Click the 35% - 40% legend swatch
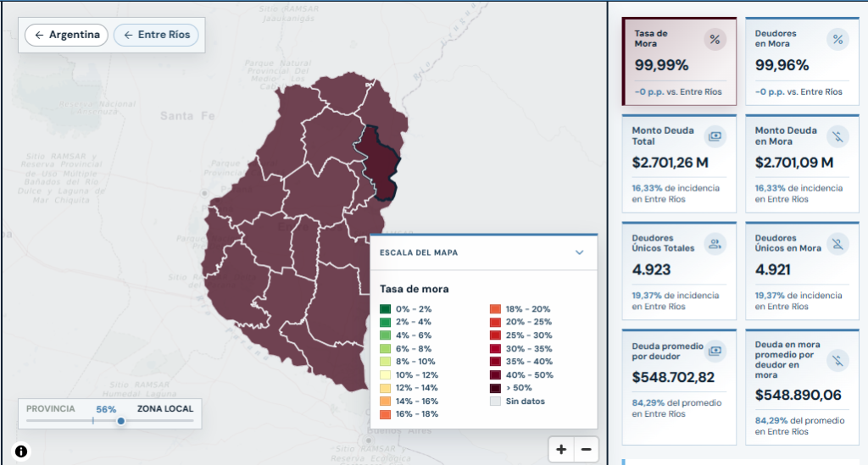Viewport: 868px width, 465px height. point(495,362)
